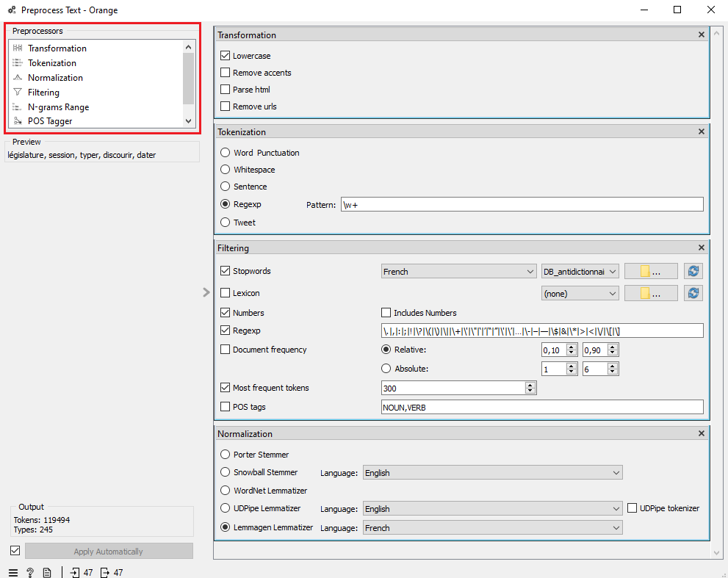Click the report document icon in status bar
Screen dimensions: 728x578
[x=47, y=572]
